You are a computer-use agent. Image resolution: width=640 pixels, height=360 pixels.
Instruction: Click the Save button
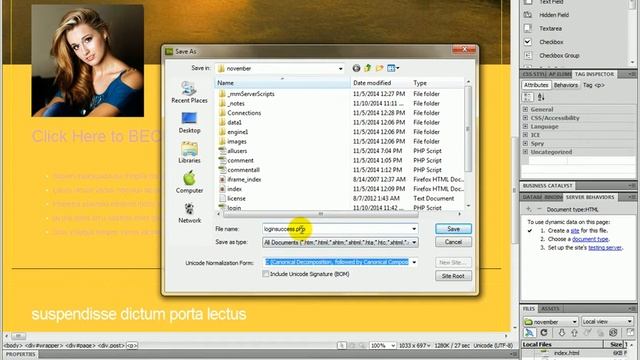click(x=453, y=229)
